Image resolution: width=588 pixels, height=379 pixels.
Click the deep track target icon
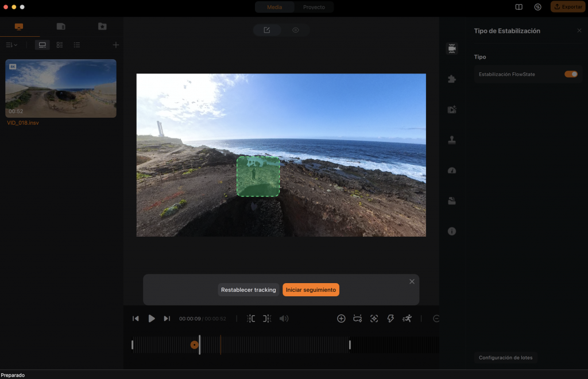(x=374, y=318)
